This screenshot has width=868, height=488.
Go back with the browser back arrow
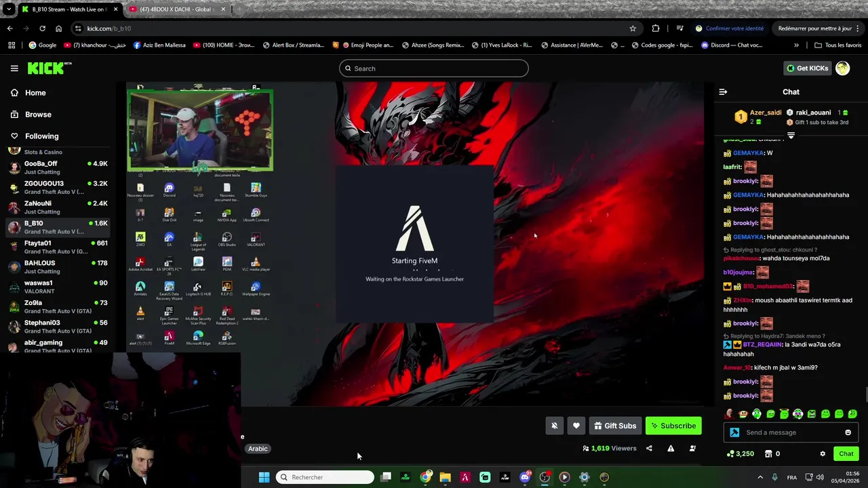(9, 28)
